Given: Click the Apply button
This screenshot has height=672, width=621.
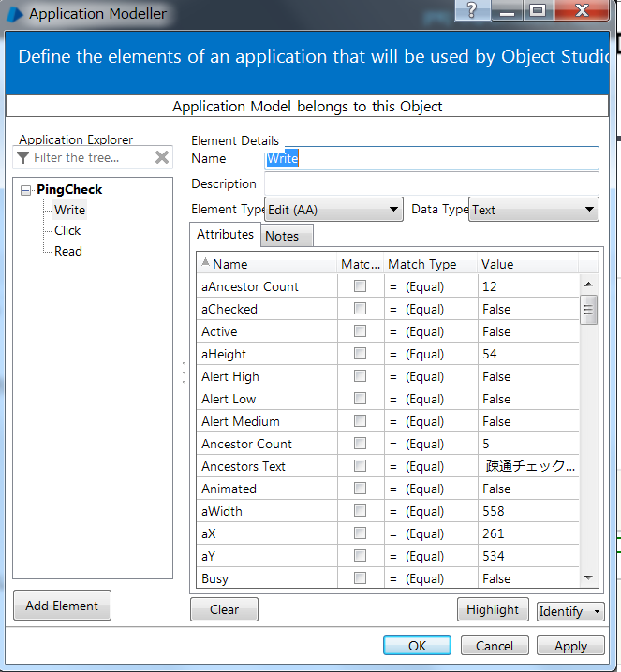Looking at the screenshot, I should tap(570, 646).
